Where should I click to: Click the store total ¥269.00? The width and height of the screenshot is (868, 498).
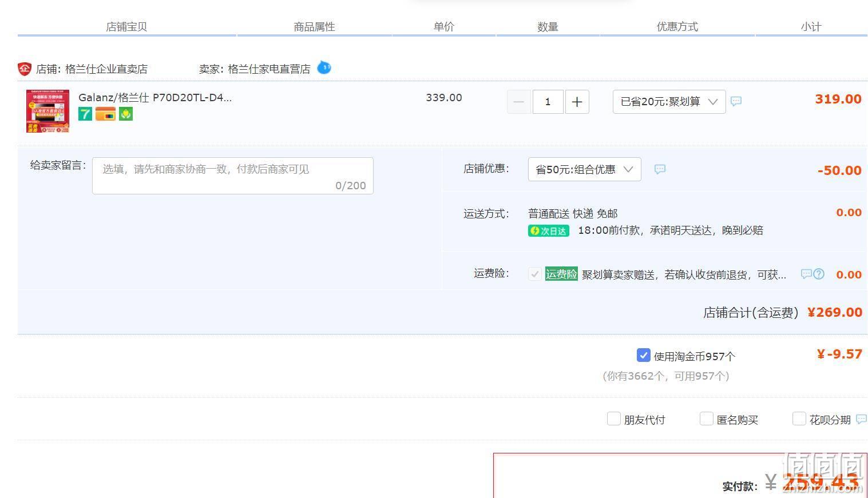click(x=835, y=312)
